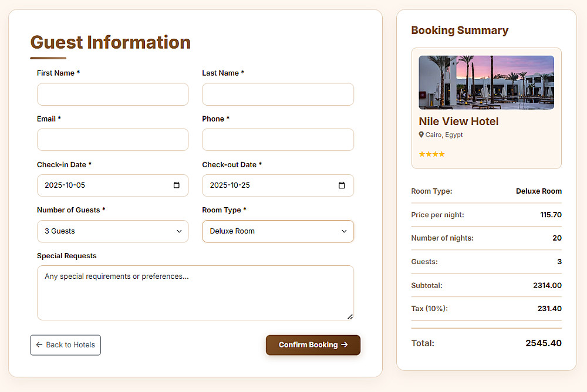The width and height of the screenshot is (587, 392).
Task: Click into the Last Name field
Action: tap(278, 94)
